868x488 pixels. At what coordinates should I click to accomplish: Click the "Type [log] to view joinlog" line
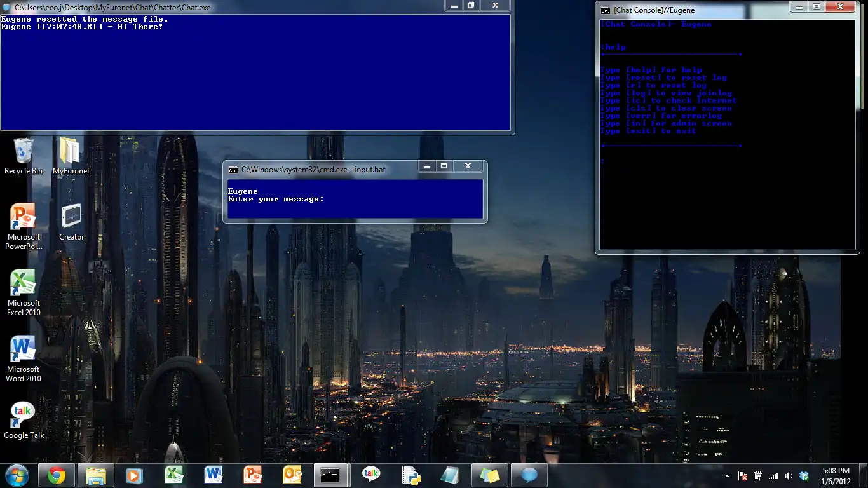666,93
